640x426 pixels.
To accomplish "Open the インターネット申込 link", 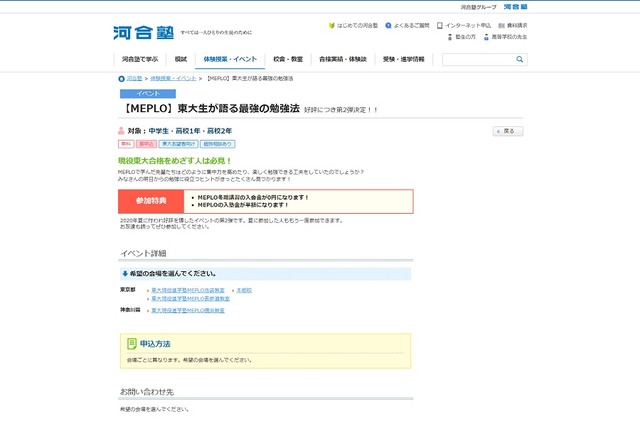I will click(x=464, y=26).
